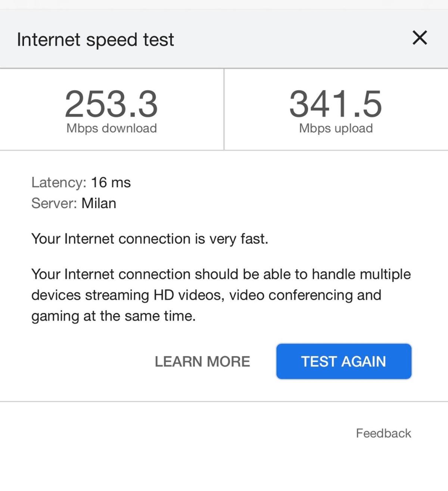Click the Server label

point(54,203)
